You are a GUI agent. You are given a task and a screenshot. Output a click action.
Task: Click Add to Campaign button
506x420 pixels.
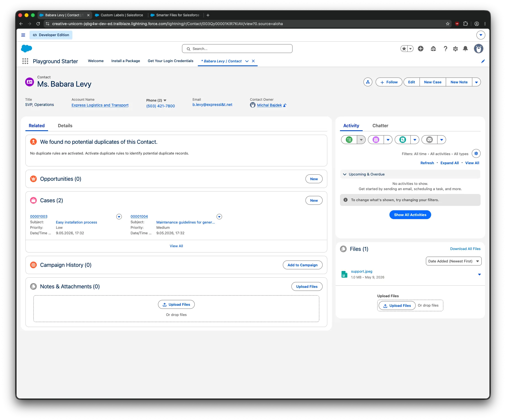(x=303, y=265)
